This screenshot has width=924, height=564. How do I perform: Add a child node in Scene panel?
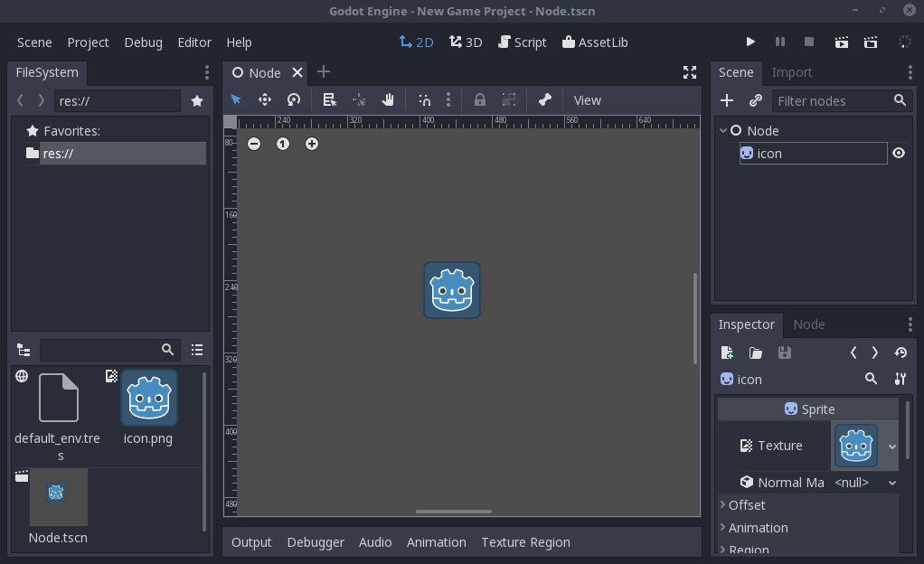tap(727, 100)
